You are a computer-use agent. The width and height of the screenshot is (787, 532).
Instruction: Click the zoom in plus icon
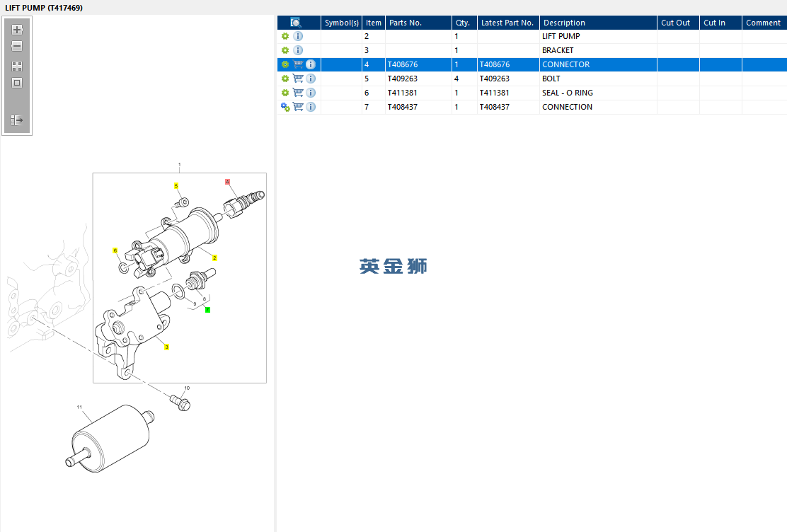[17, 30]
